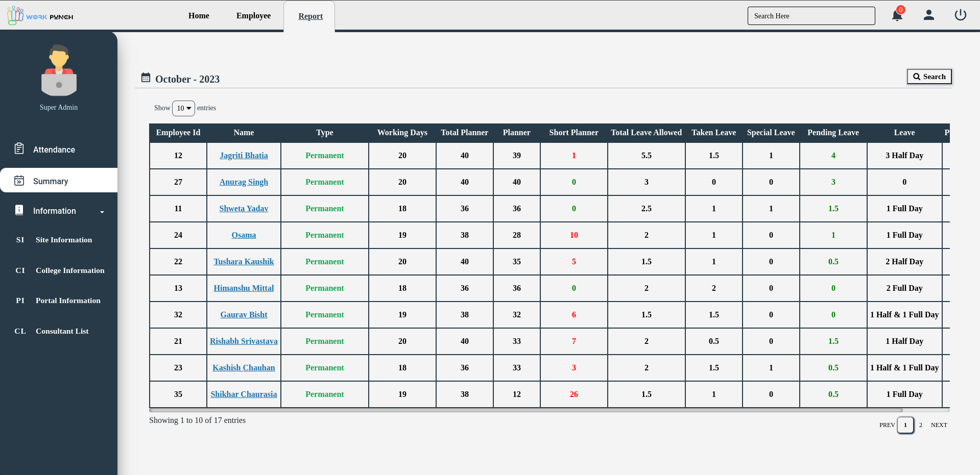This screenshot has width=980, height=475.
Task: Click the calendar icon beside October - 2023
Action: coord(146,78)
